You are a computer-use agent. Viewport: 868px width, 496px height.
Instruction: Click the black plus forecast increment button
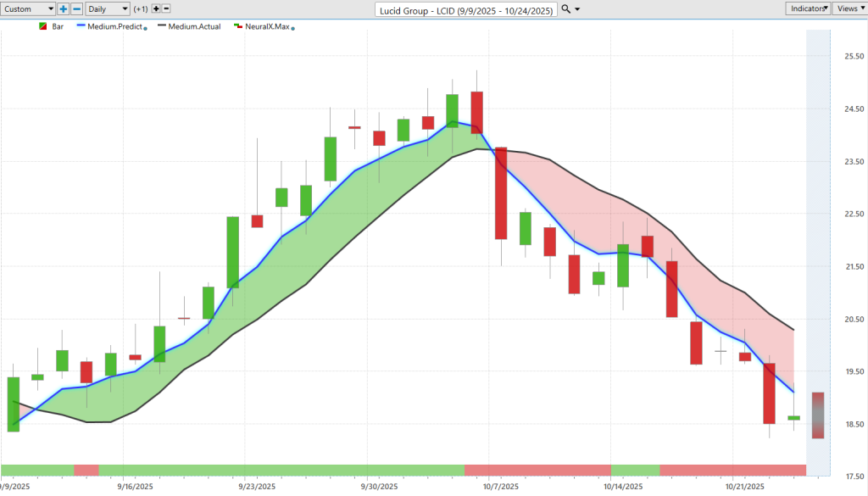pos(155,8)
